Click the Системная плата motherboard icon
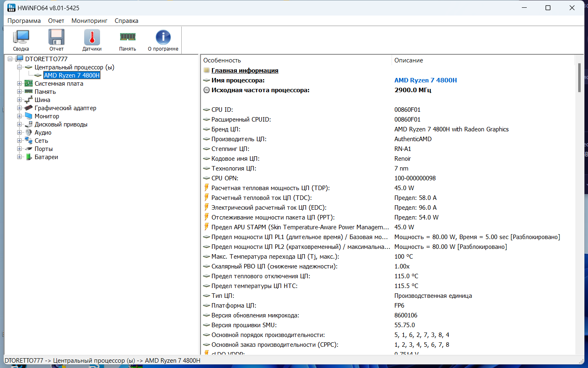Image resolution: width=588 pixels, height=368 pixels. click(x=29, y=83)
